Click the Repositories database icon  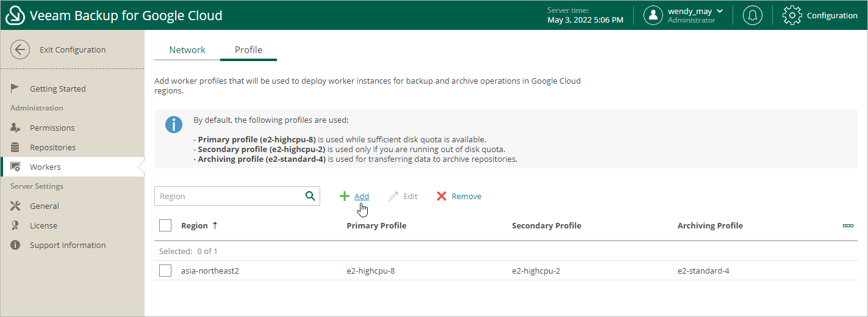16,147
